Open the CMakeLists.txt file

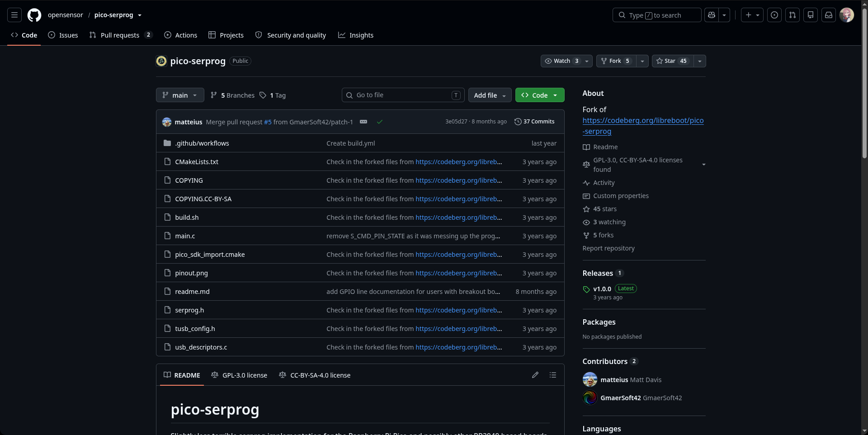coord(197,162)
